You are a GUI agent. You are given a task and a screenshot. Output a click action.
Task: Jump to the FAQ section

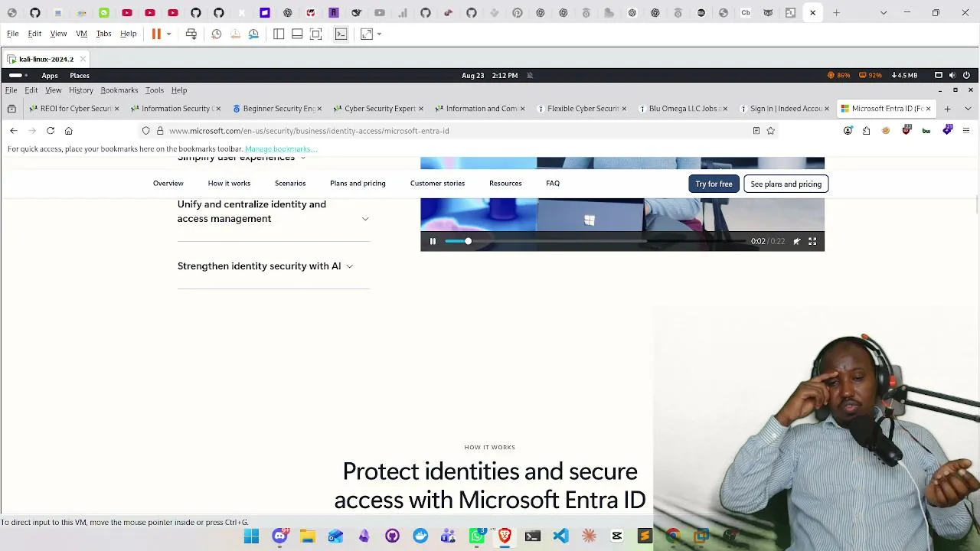[x=553, y=184]
